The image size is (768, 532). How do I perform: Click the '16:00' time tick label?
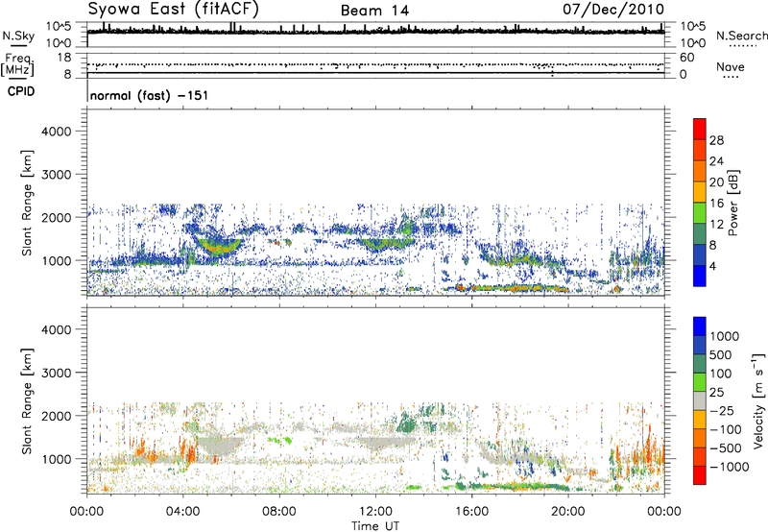click(x=471, y=512)
